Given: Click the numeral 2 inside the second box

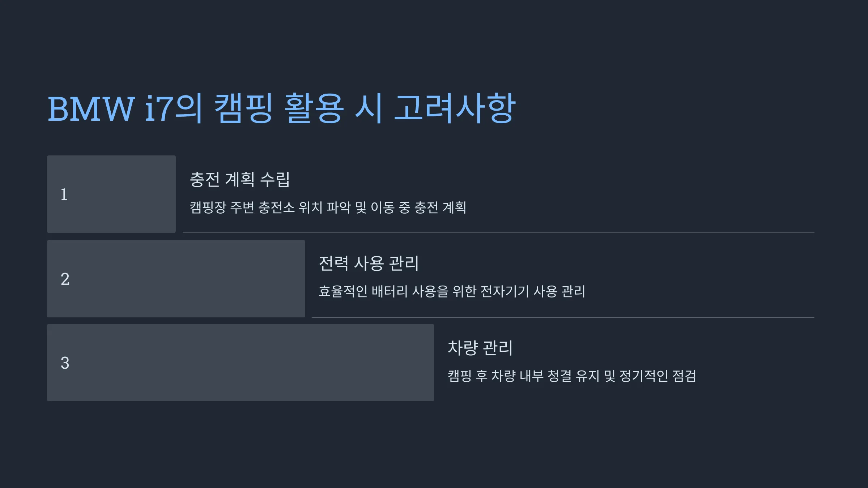Looking at the screenshot, I should (x=65, y=279).
